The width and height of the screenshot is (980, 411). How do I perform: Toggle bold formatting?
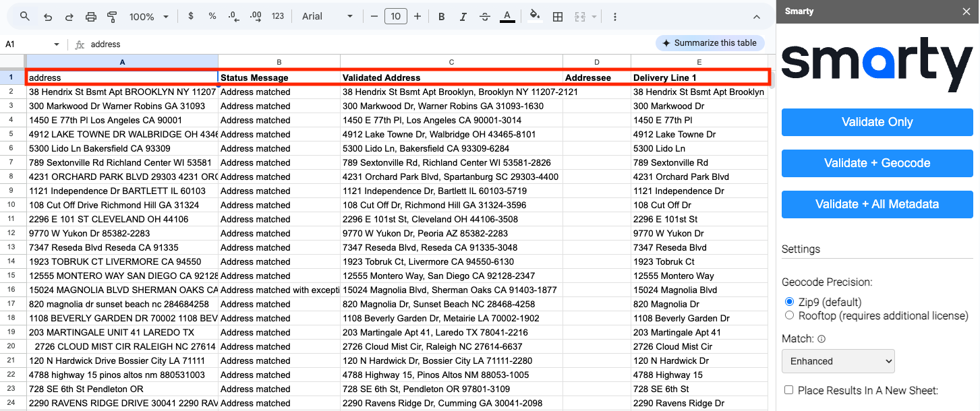441,16
